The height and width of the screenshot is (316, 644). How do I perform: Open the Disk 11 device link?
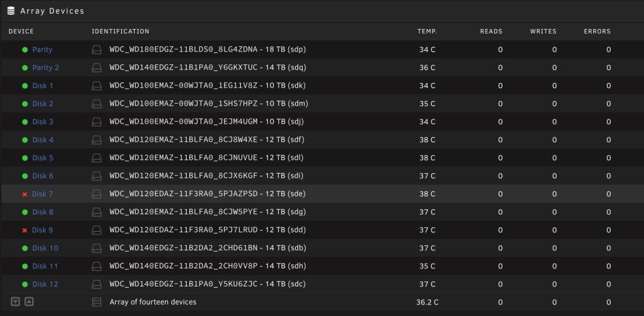tap(45, 266)
